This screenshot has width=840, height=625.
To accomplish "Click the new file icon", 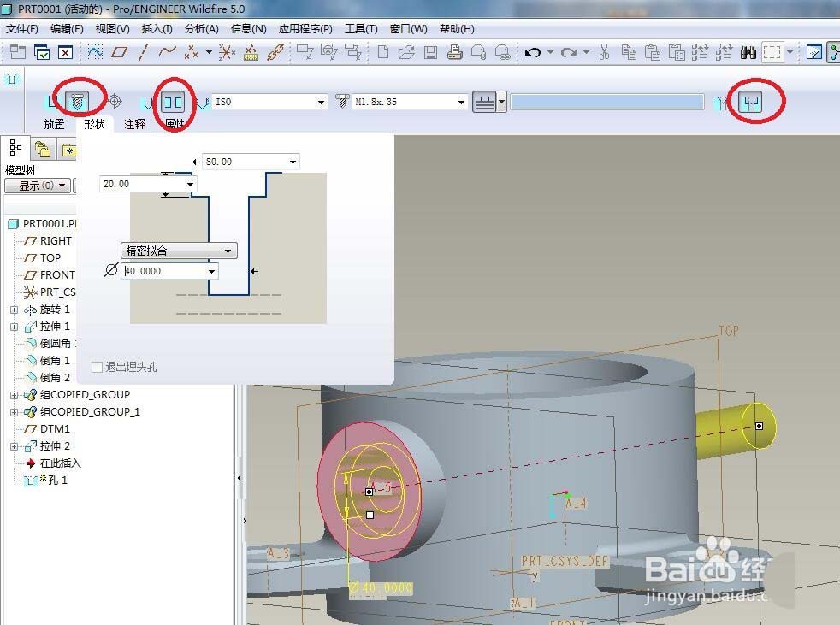I will (x=383, y=52).
